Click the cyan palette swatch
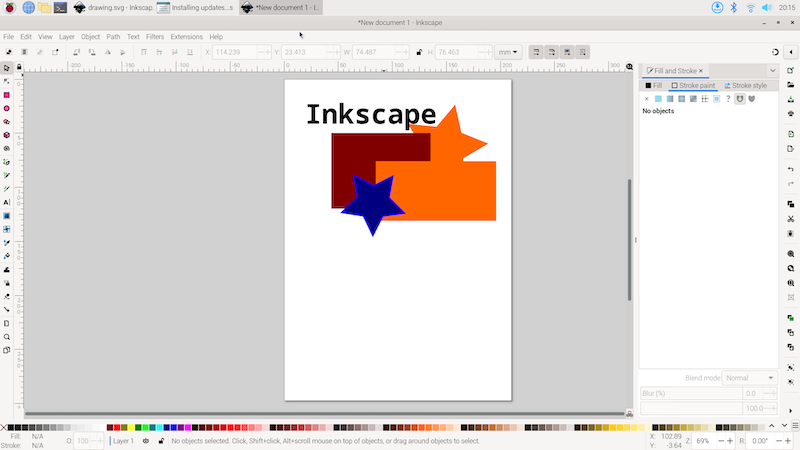 pyautogui.click(x=160, y=428)
